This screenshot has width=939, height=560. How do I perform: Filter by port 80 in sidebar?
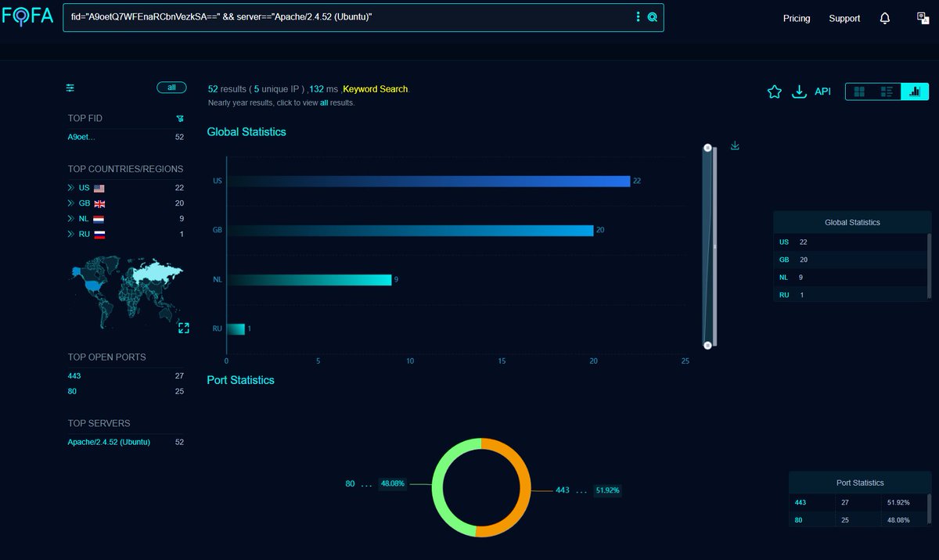72,391
